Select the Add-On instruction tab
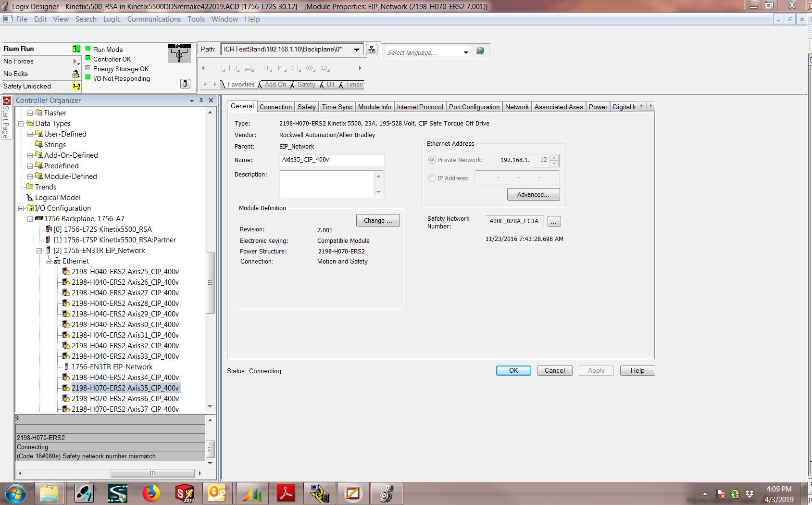The image size is (812, 505). coord(275,84)
